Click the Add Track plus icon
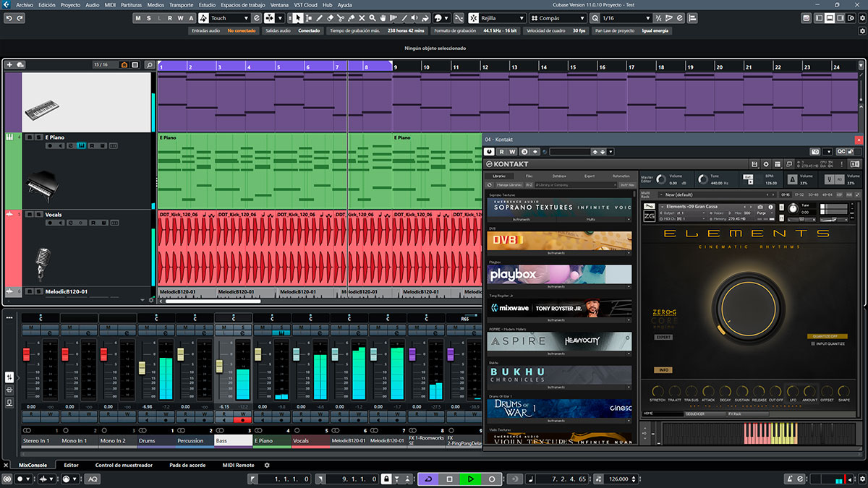 pos(9,65)
